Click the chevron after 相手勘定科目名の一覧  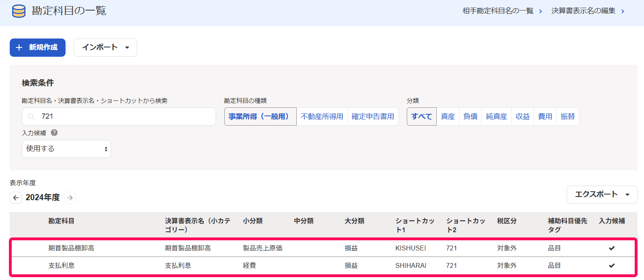(x=540, y=11)
